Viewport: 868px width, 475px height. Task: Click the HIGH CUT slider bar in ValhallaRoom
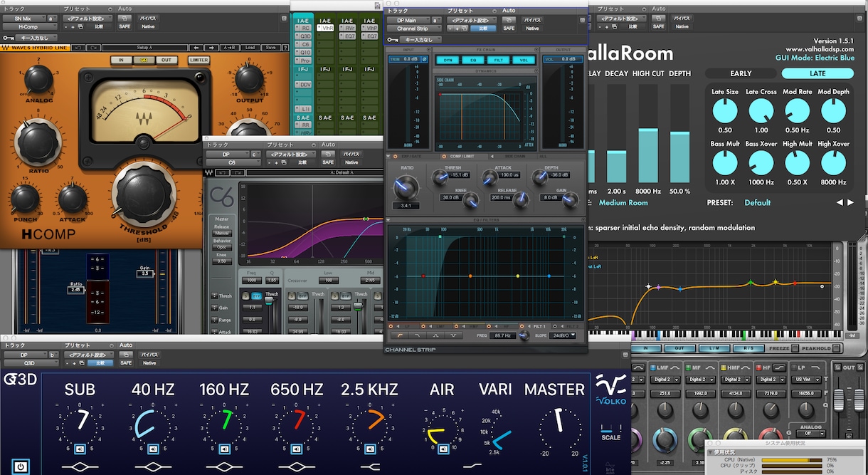[x=648, y=134]
